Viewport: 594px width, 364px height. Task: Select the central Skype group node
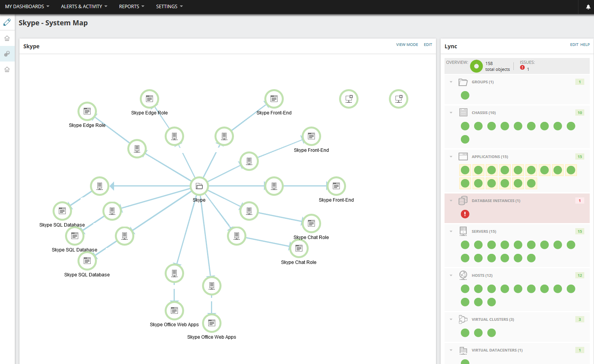(x=199, y=186)
